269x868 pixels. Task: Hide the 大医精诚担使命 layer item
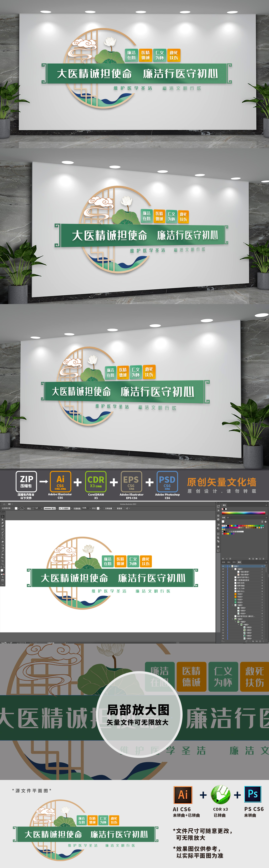click(223, 580)
